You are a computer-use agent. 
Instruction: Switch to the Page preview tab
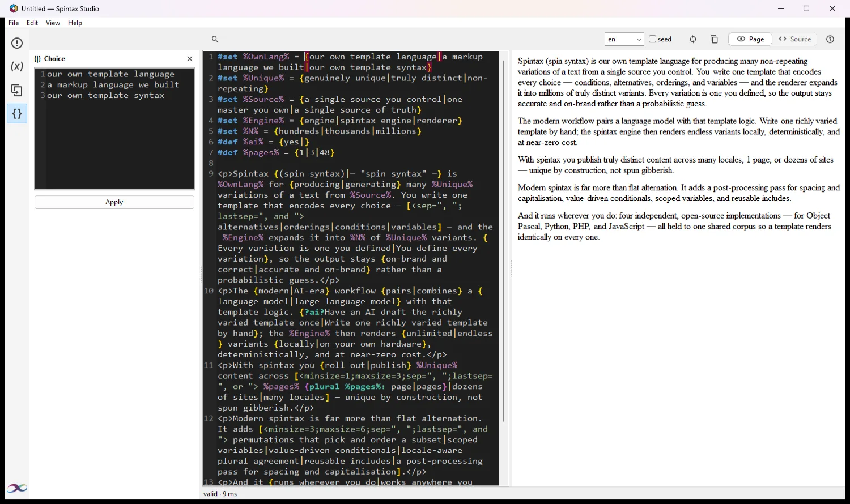(750, 39)
